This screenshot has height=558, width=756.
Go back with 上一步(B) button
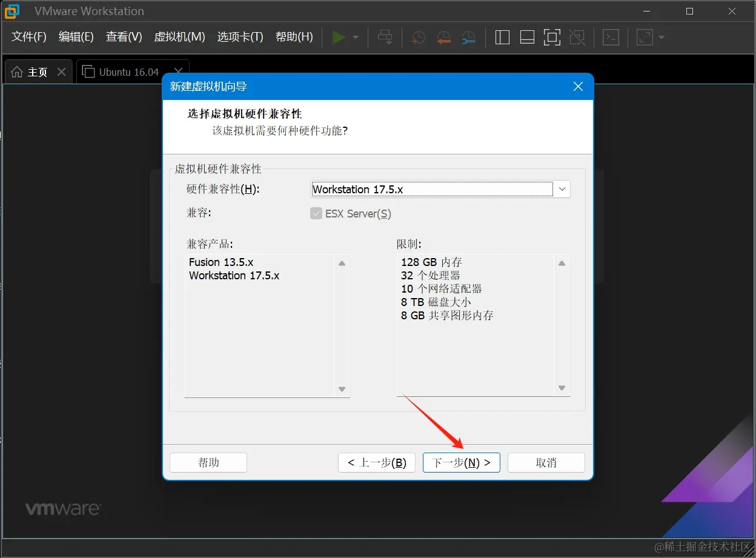click(x=377, y=462)
